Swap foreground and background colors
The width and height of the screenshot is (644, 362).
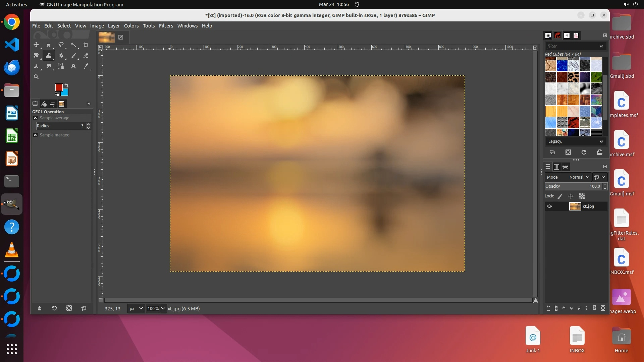tap(66, 85)
